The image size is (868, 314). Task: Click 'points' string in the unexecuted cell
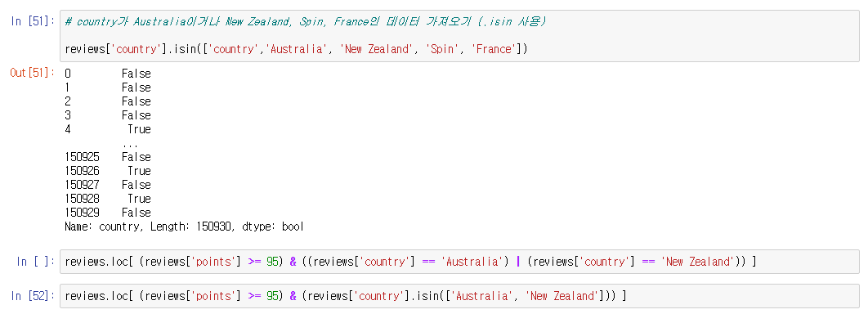coord(214,262)
